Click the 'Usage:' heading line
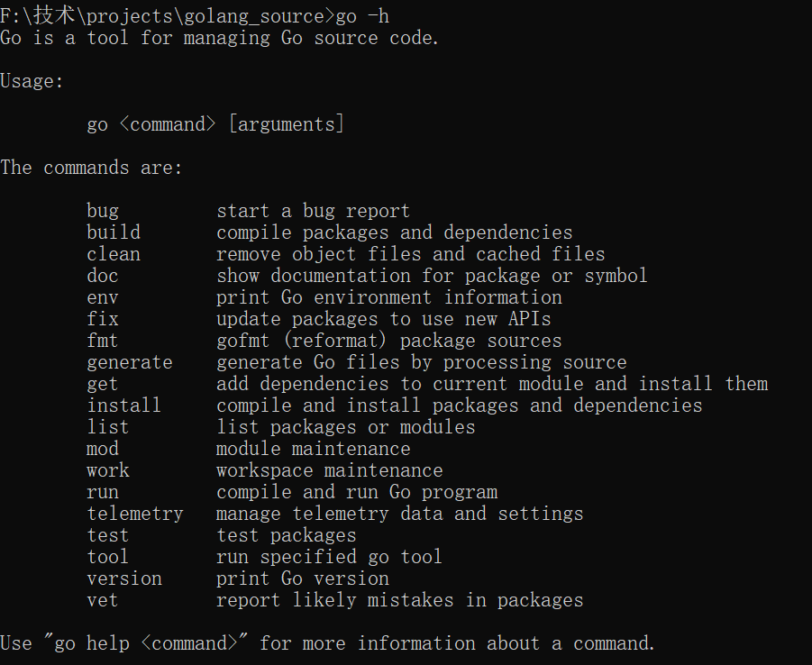Viewport: 812px width, 665px height. click(32, 81)
